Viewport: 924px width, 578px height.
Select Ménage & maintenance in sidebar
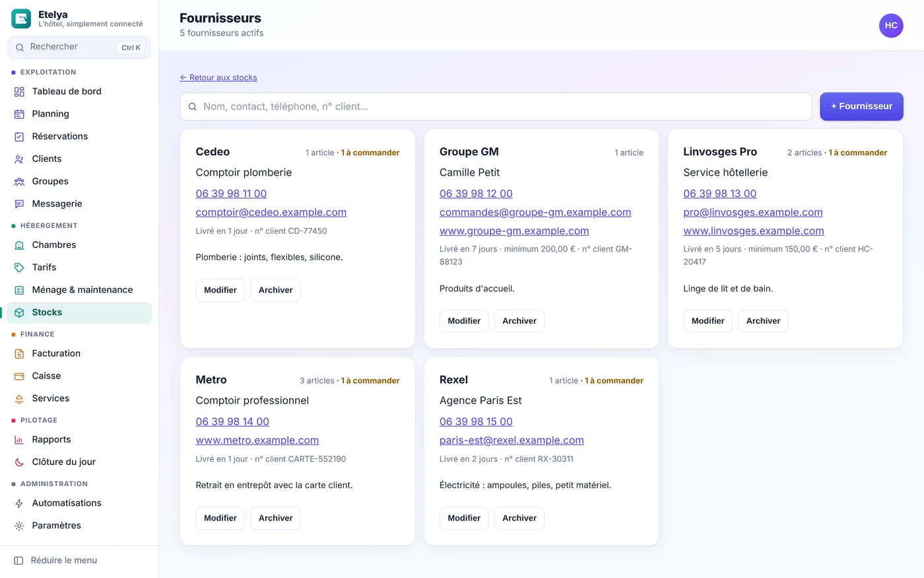(79, 289)
